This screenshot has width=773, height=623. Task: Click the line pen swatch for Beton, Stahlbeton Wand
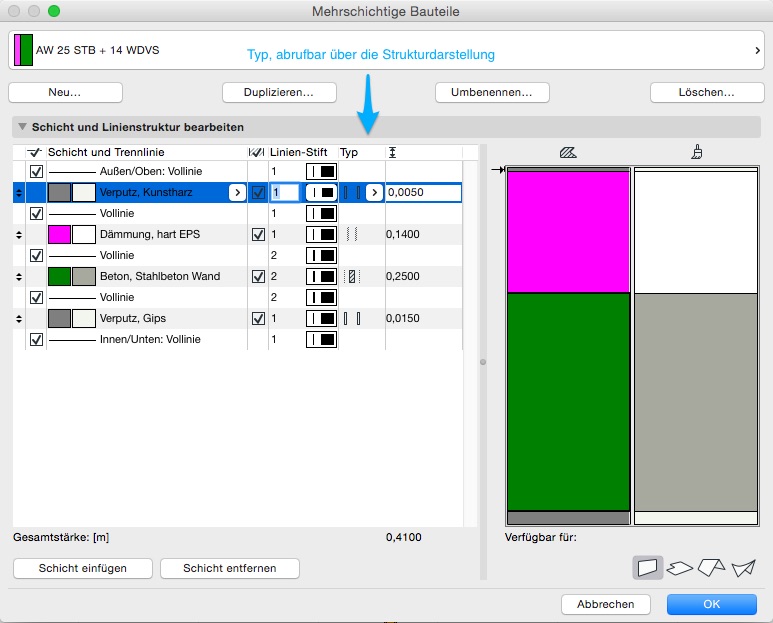click(x=320, y=277)
